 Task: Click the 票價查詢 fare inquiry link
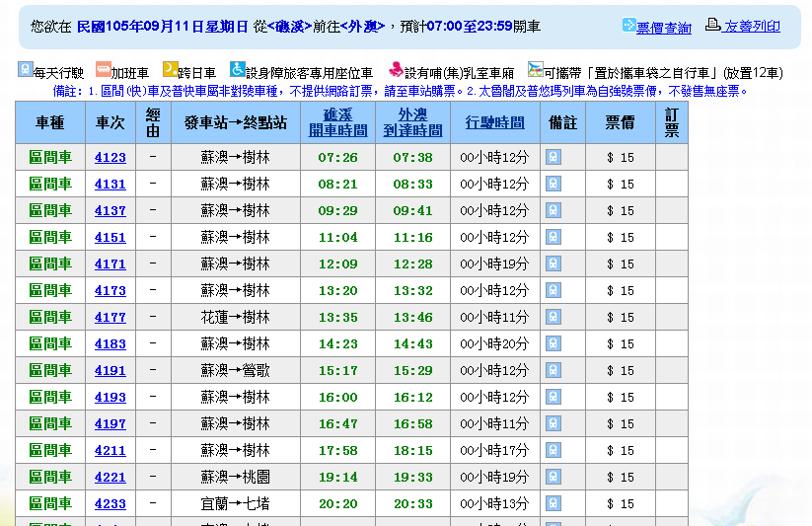(x=663, y=28)
